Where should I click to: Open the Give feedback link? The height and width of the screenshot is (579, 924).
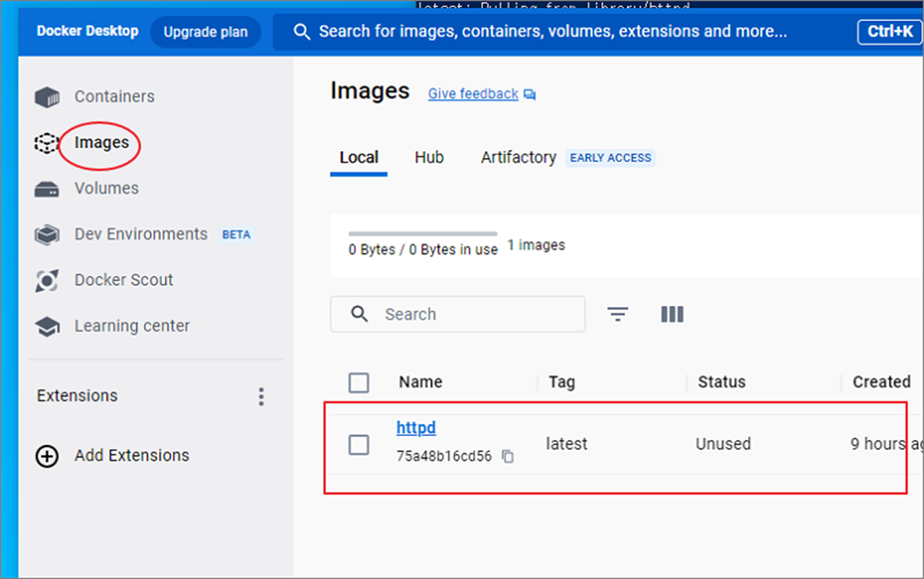click(x=473, y=95)
